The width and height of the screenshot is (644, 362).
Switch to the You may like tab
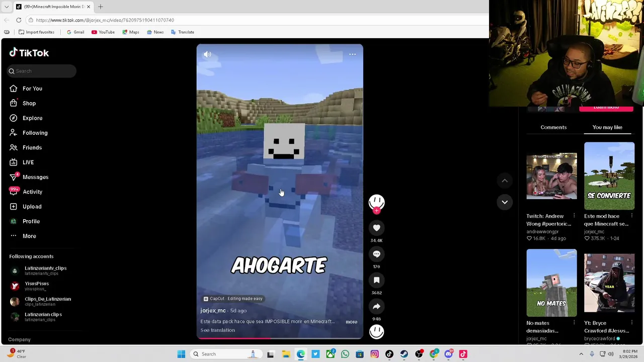(607, 127)
